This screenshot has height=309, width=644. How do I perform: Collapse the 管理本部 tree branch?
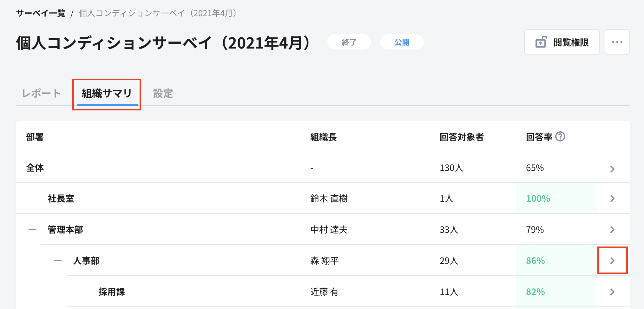tap(33, 229)
